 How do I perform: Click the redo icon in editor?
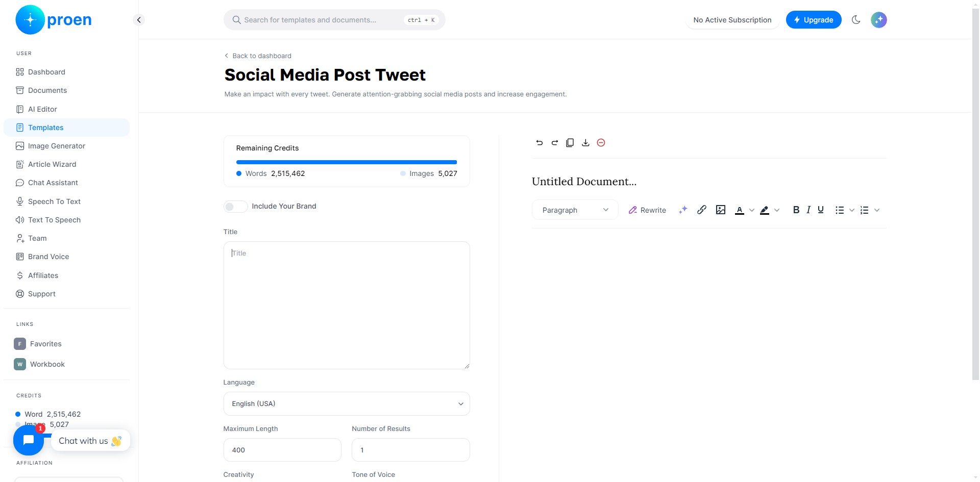pos(555,143)
